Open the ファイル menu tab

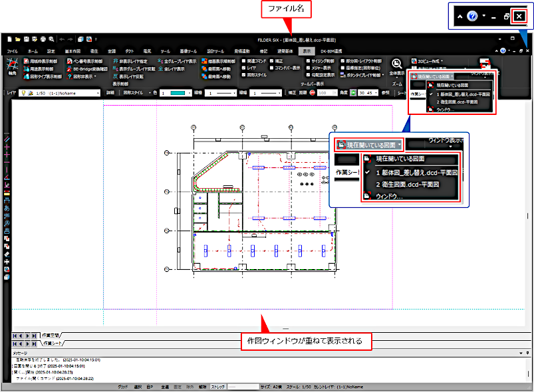(12, 50)
